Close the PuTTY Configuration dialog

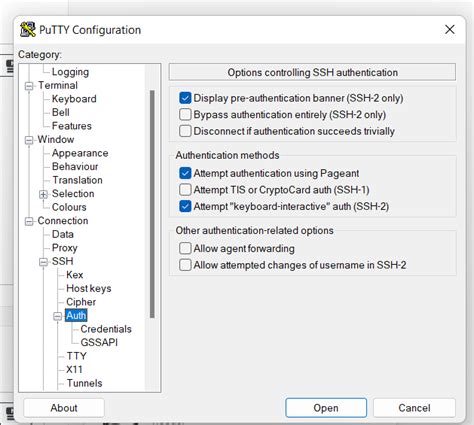point(450,29)
